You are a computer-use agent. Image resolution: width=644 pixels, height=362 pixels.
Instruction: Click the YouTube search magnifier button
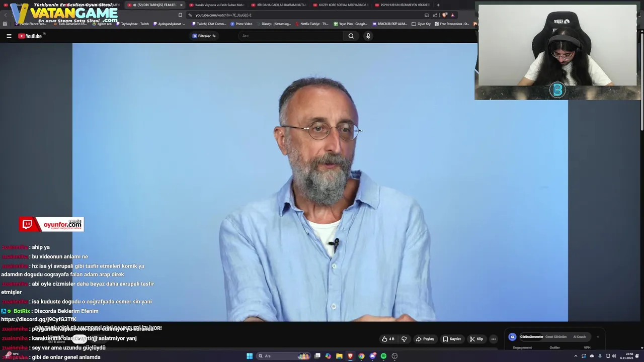click(351, 36)
